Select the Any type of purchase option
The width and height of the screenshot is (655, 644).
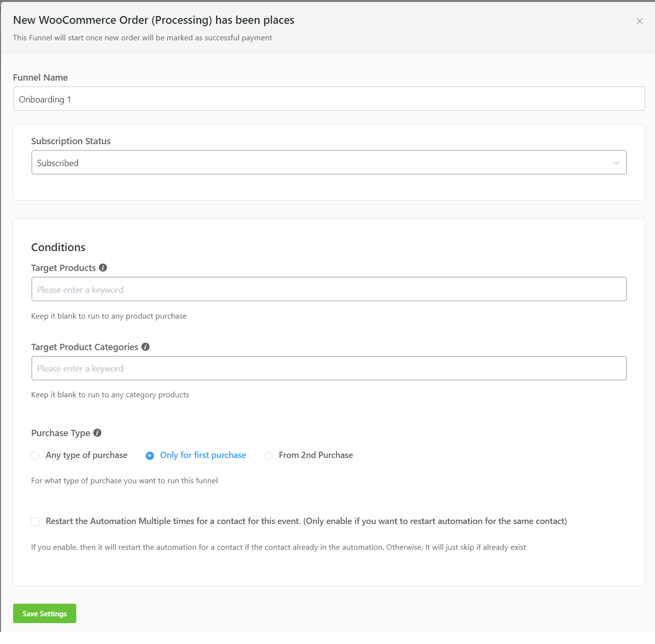point(35,456)
